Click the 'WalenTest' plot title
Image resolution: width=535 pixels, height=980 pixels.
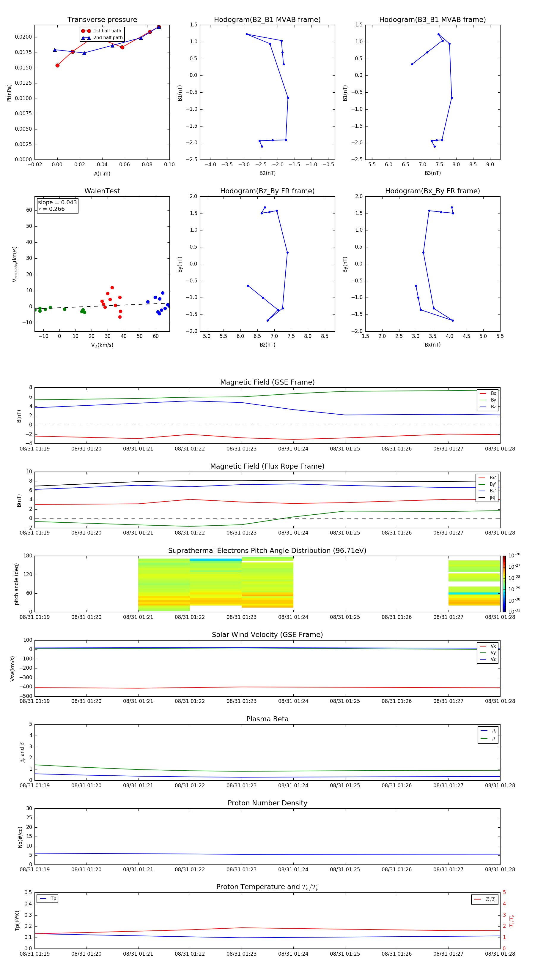coord(102,191)
